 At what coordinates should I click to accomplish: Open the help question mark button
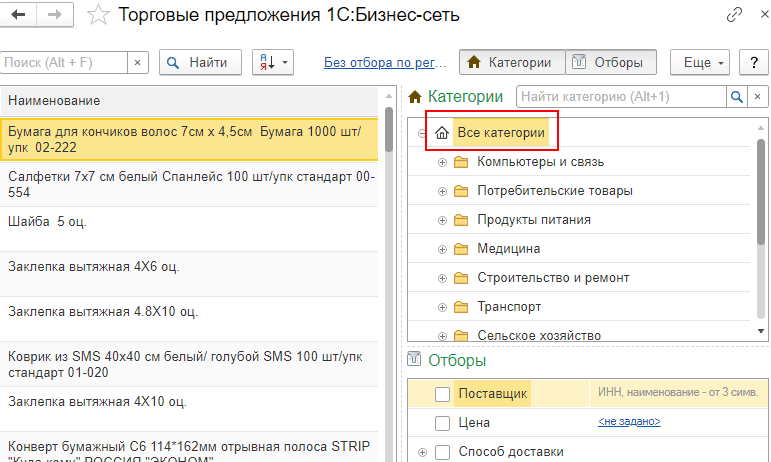coord(752,62)
